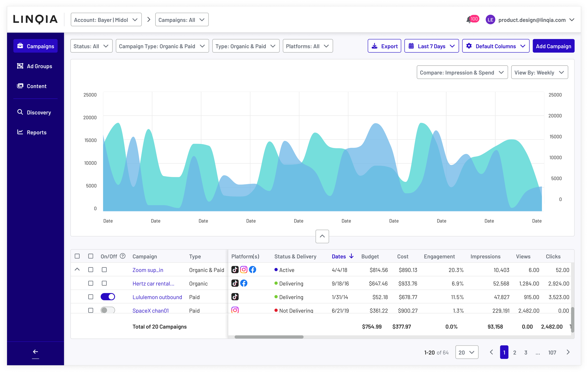
Task: Turn off the Lululemon outbound toggle
Action: click(108, 297)
